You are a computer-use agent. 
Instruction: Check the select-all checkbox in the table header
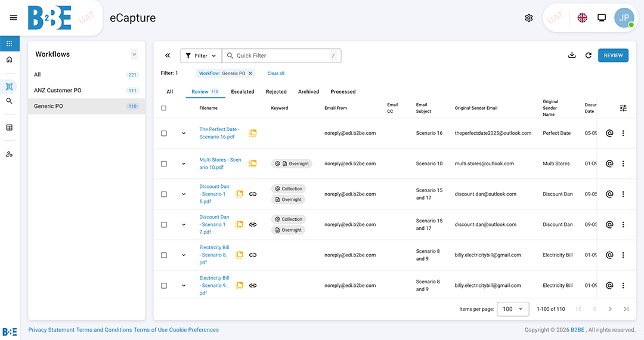164,108
